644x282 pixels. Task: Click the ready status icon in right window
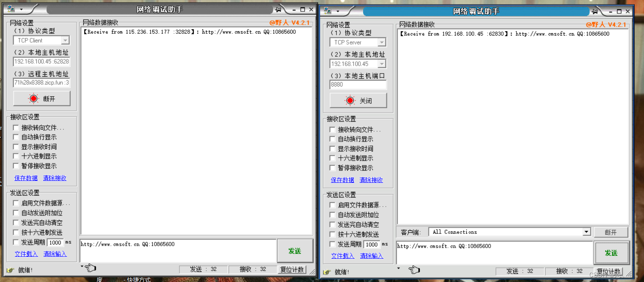(x=327, y=272)
